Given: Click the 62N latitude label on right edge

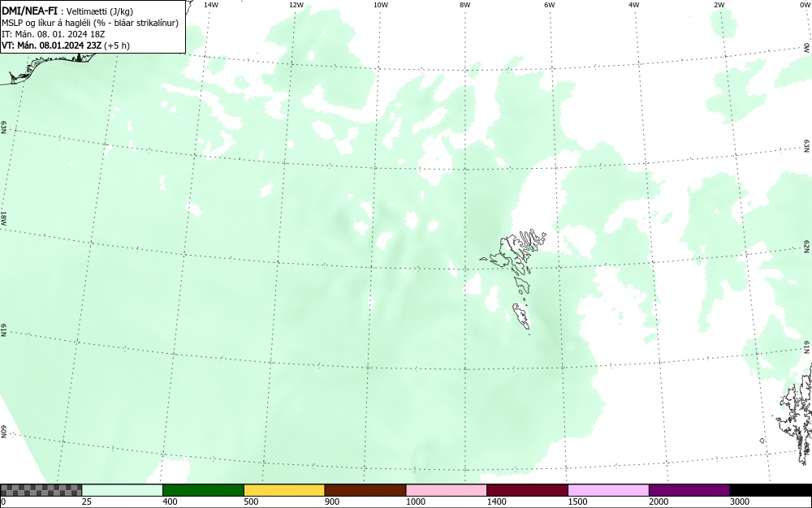Looking at the screenshot, I should tap(807, 247).
